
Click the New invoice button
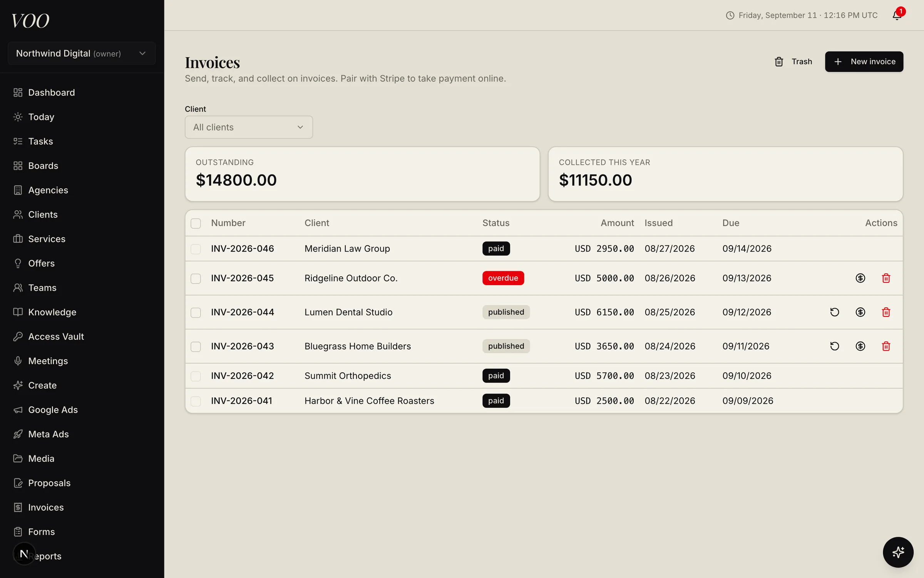pyautogui.click(x=864, y=62)
